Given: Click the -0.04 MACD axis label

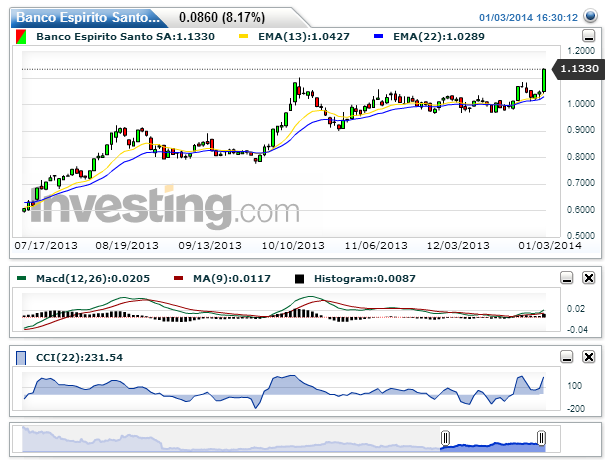Looking at the screenshot, I should tap(577, 330).
